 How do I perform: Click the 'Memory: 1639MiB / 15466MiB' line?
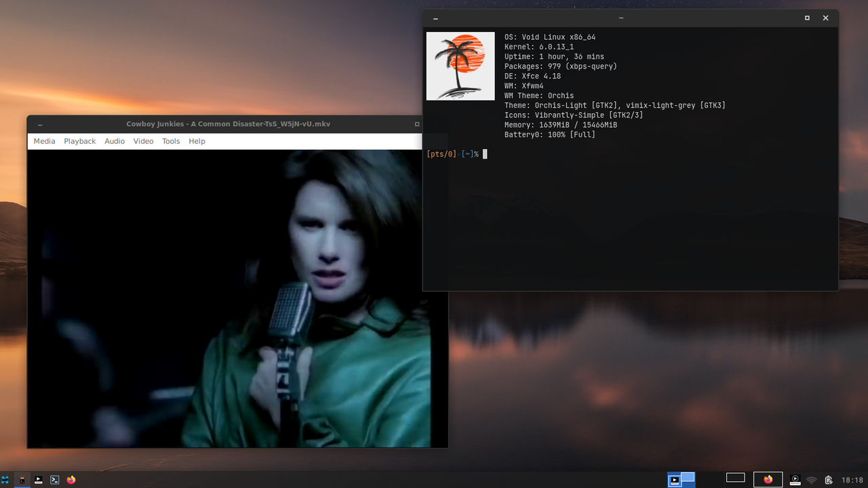[561, 125]
